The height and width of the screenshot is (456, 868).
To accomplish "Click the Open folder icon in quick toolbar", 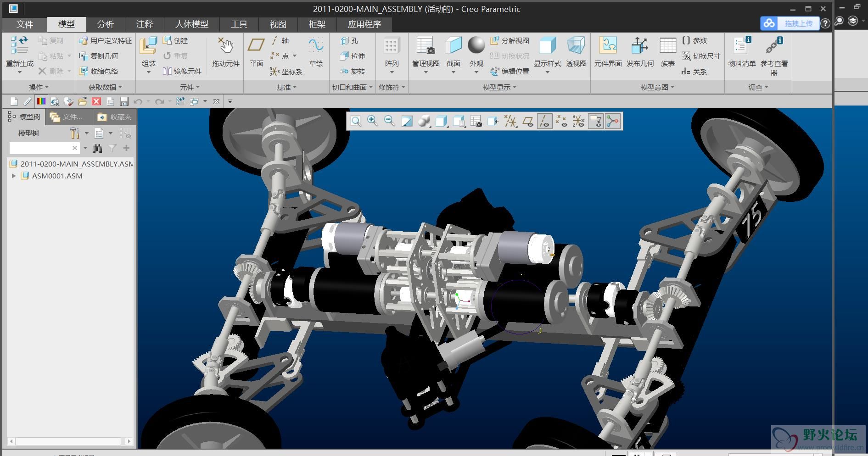I will click(x=83, y=101).
